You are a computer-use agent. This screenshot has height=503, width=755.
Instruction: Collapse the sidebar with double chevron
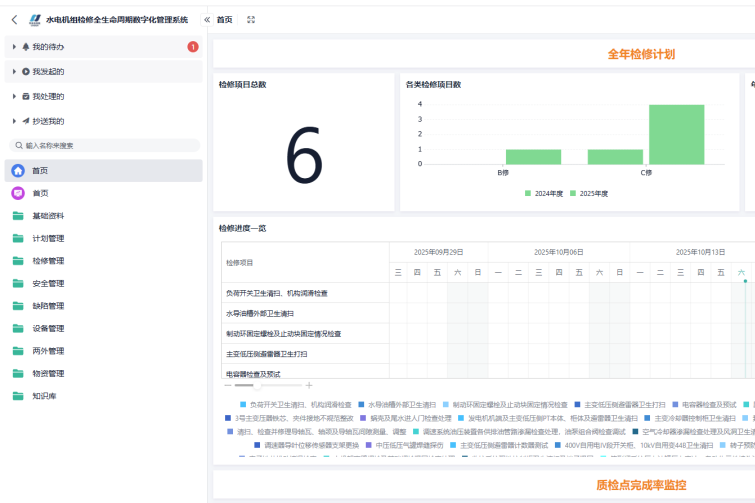(x=207, y=20)
